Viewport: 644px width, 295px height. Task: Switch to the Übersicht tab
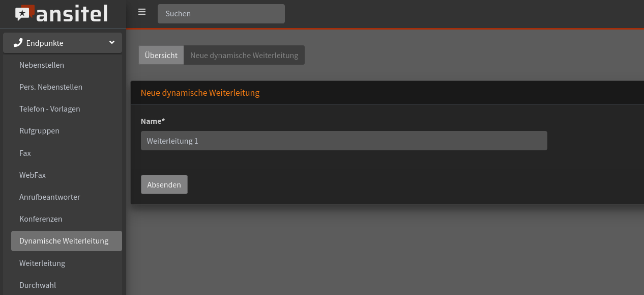161,55
